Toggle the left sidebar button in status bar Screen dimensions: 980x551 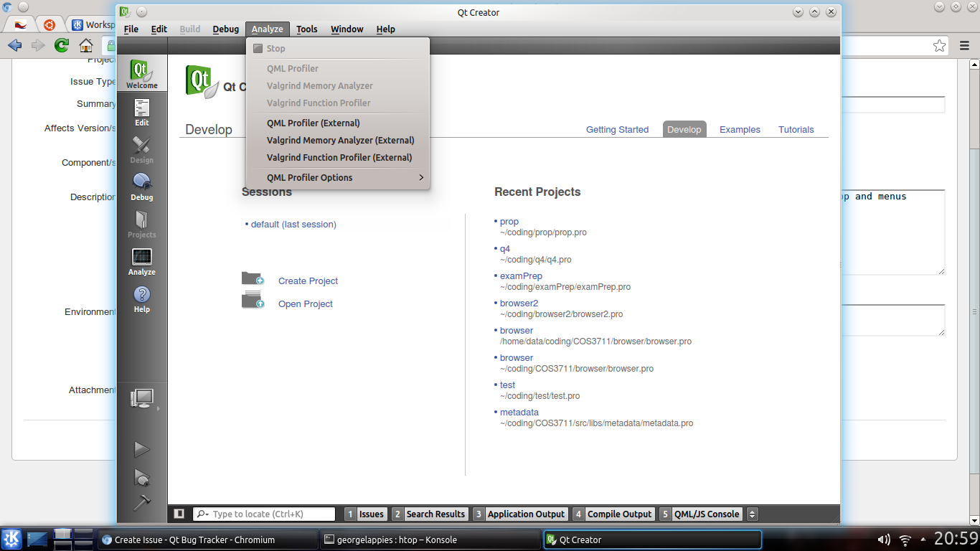(x=179, y=514)
